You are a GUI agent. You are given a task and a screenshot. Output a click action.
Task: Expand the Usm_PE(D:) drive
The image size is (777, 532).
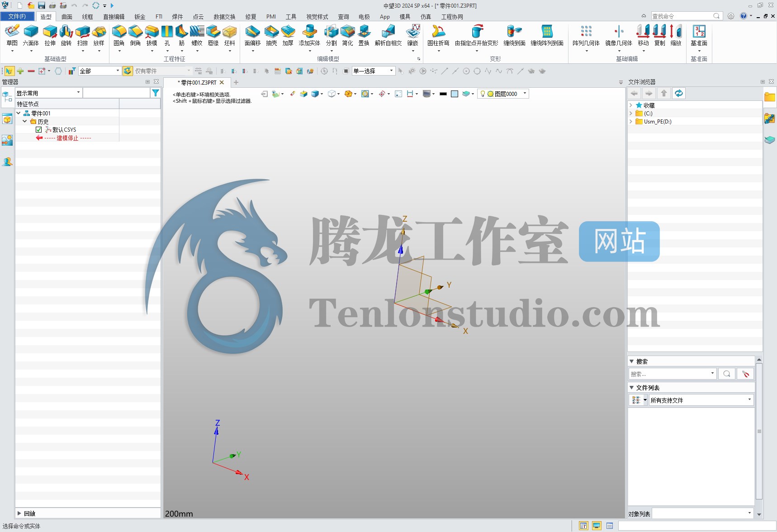[x=631, y=121]
